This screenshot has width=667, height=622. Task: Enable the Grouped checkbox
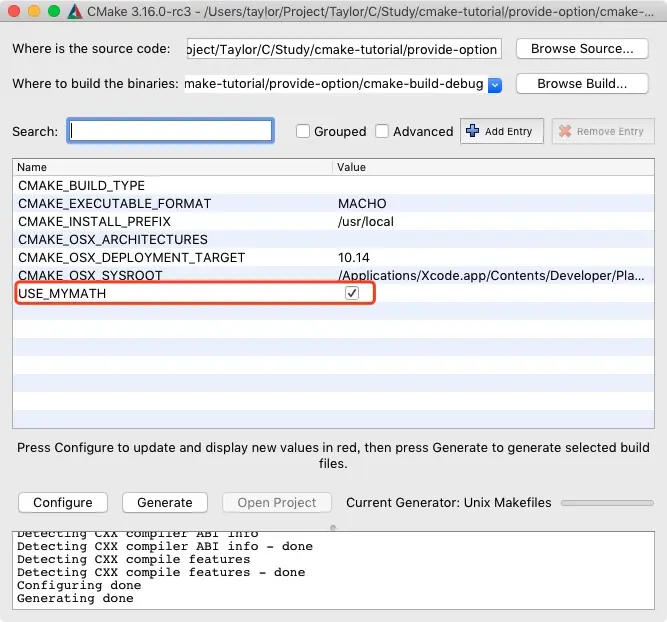(303, 131)
